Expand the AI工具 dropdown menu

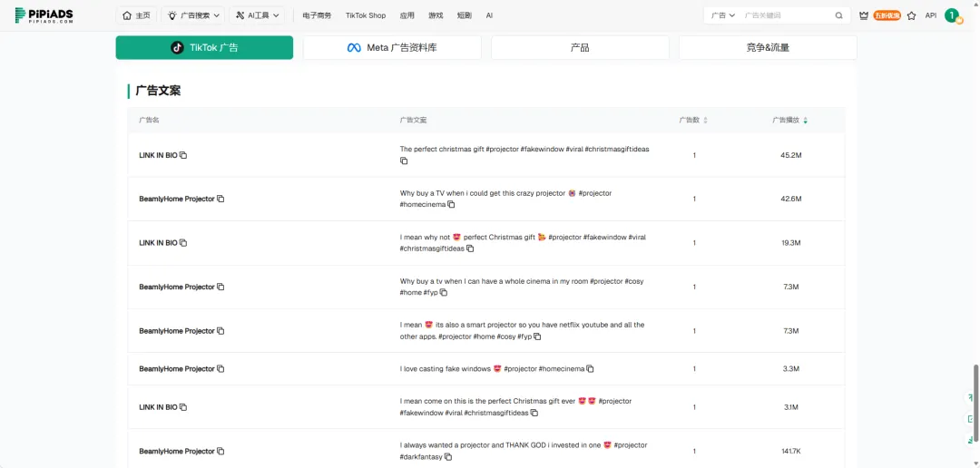pos(258,15)
